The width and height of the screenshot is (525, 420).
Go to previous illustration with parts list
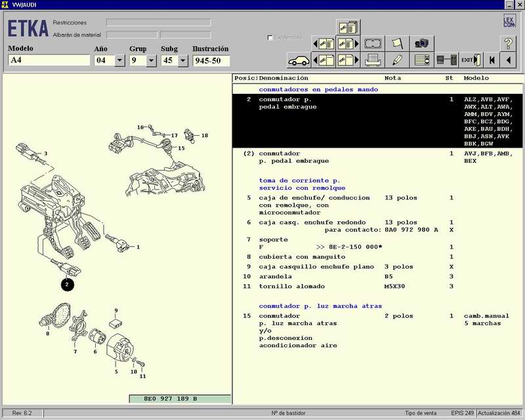pyautogui.click(x=324, y=43)
